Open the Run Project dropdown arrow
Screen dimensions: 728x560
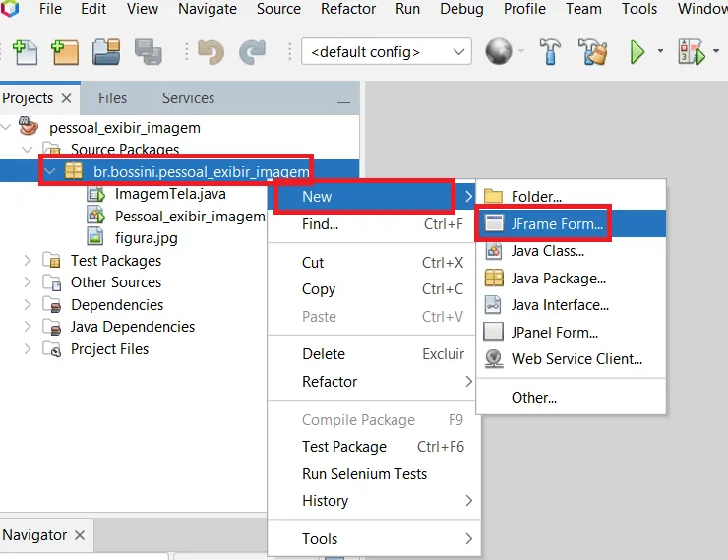(x=660, y=51)
